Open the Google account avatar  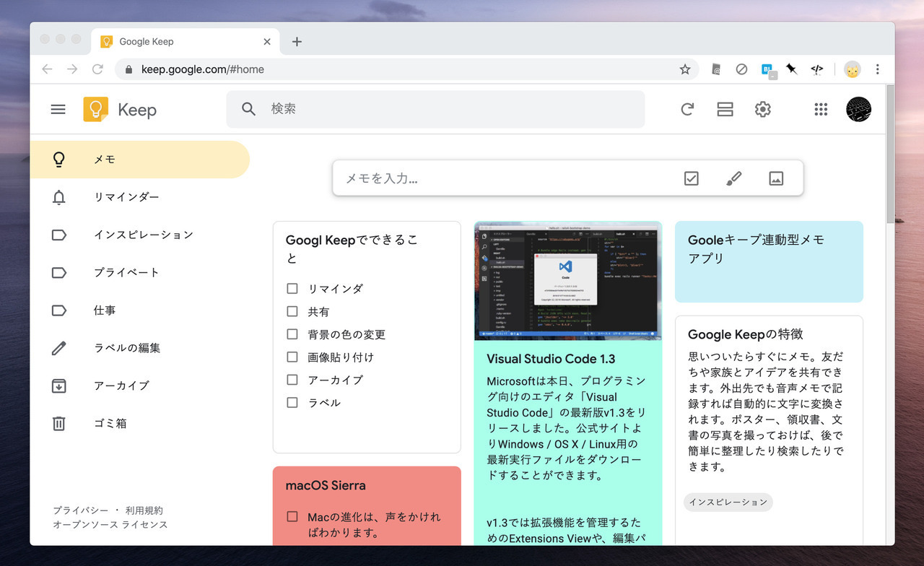coord(859,109)
